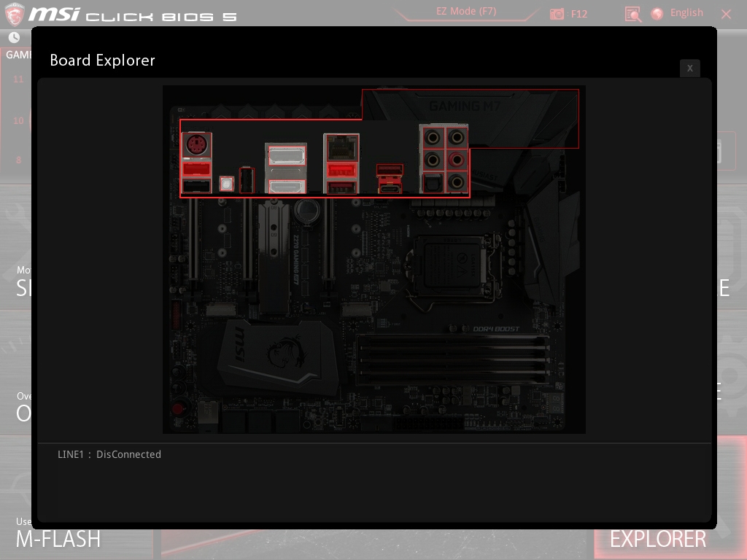Click the MSI dragon shield logo

(15, 14)
